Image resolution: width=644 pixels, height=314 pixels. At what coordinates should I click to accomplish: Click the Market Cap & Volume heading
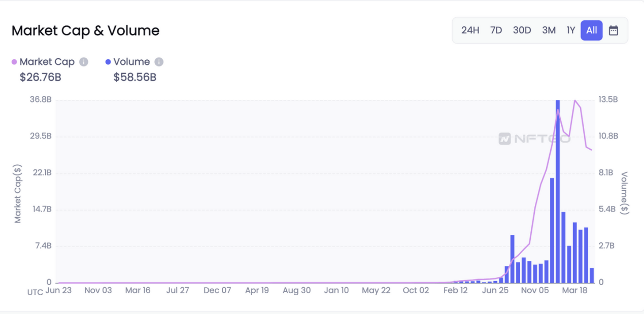click(x=85, y=30)
